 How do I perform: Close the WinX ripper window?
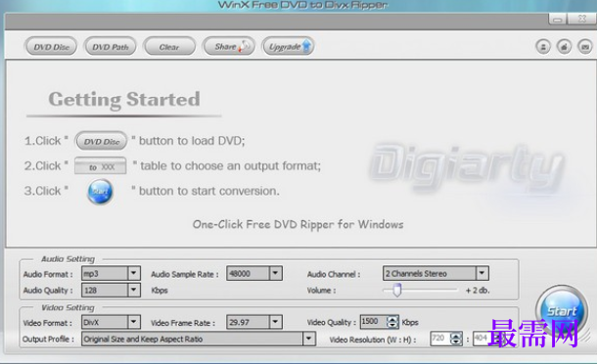(581, 19)
